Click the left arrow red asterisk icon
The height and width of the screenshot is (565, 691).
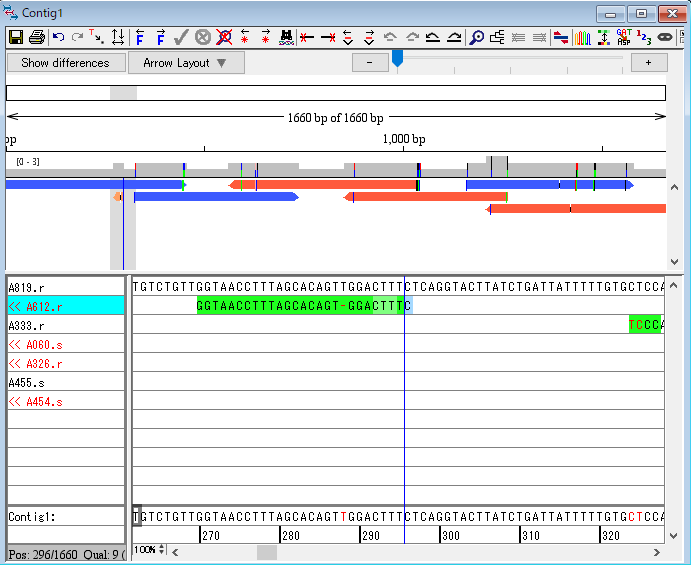tap(245, 37)
